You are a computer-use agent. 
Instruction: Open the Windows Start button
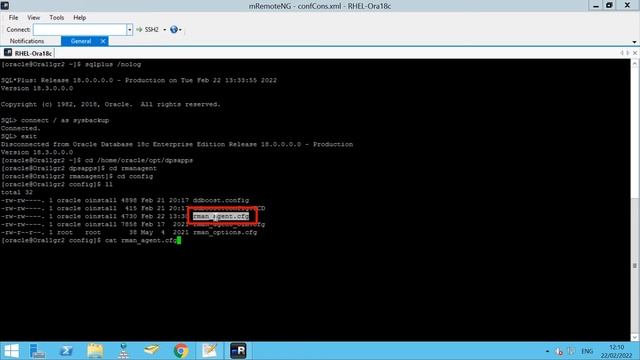point(11,351)
